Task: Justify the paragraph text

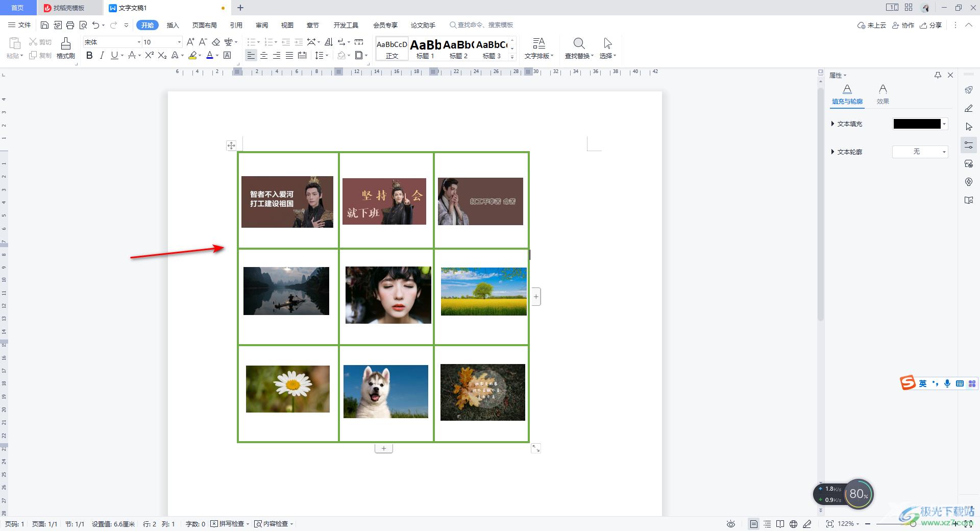Action: click(289, 55)
